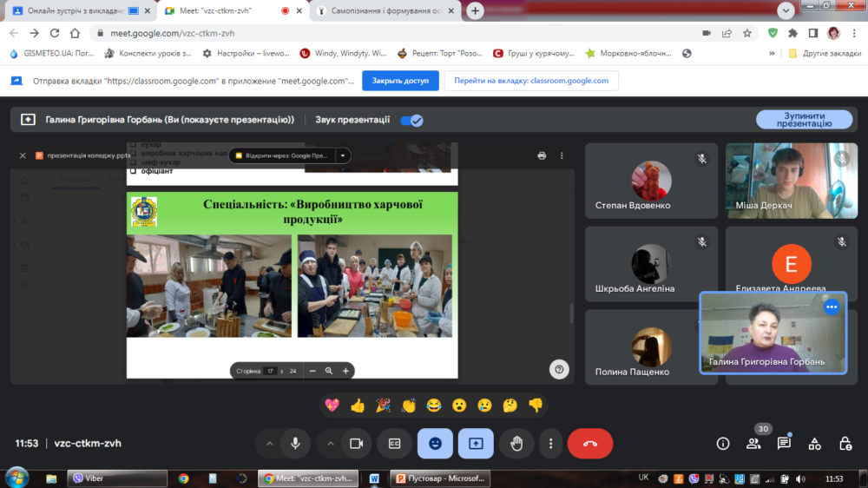Open Viber from the taskbar
The width and height of the screenshot is (868, 488).
[117, 478]
